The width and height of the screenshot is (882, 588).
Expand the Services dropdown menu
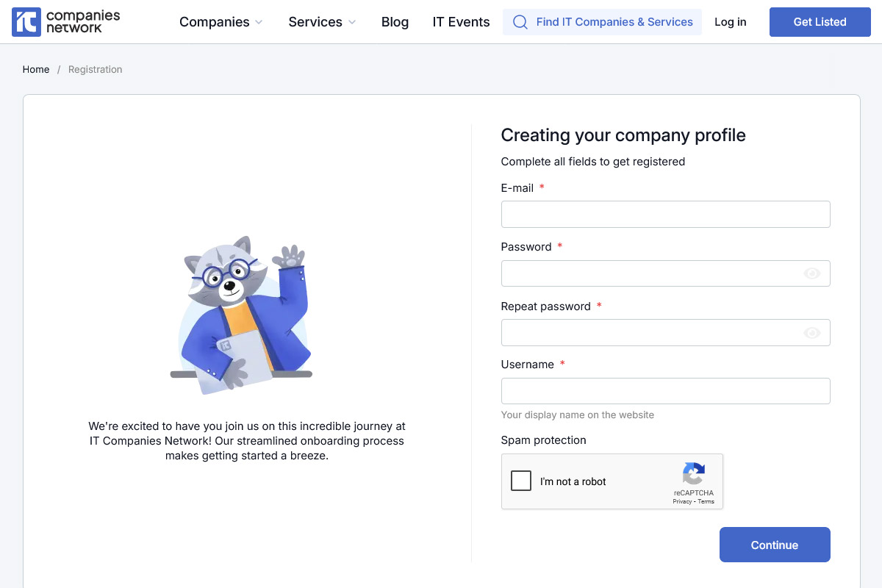point(322,22)
